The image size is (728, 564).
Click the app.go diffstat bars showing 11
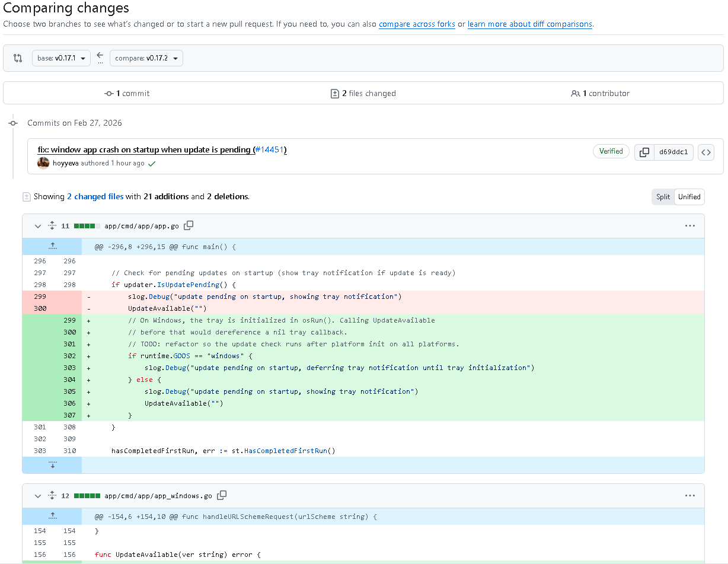[x=87, y=226]
